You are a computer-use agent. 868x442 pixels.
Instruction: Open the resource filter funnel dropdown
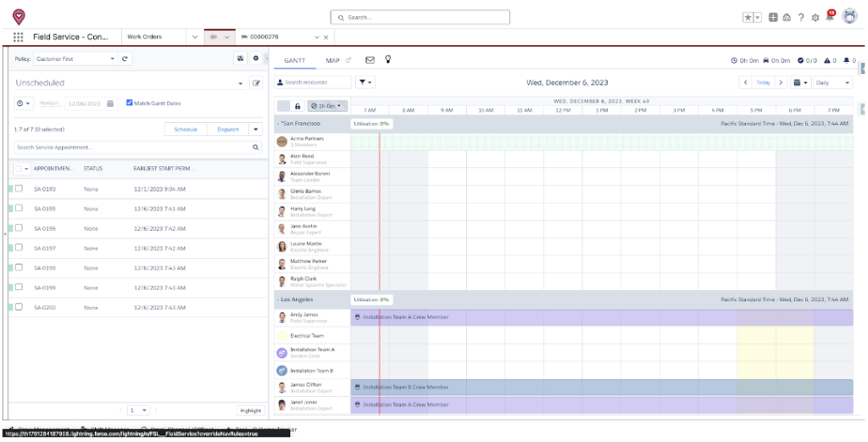[x=364, y=82]
